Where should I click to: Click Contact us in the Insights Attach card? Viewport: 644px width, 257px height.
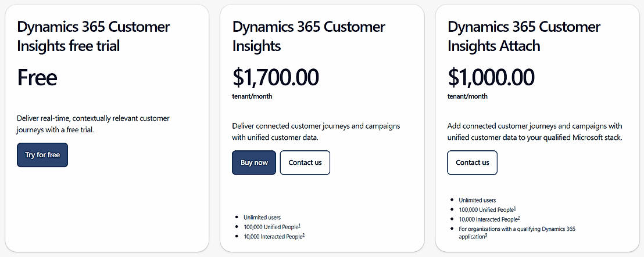(472, 162)
